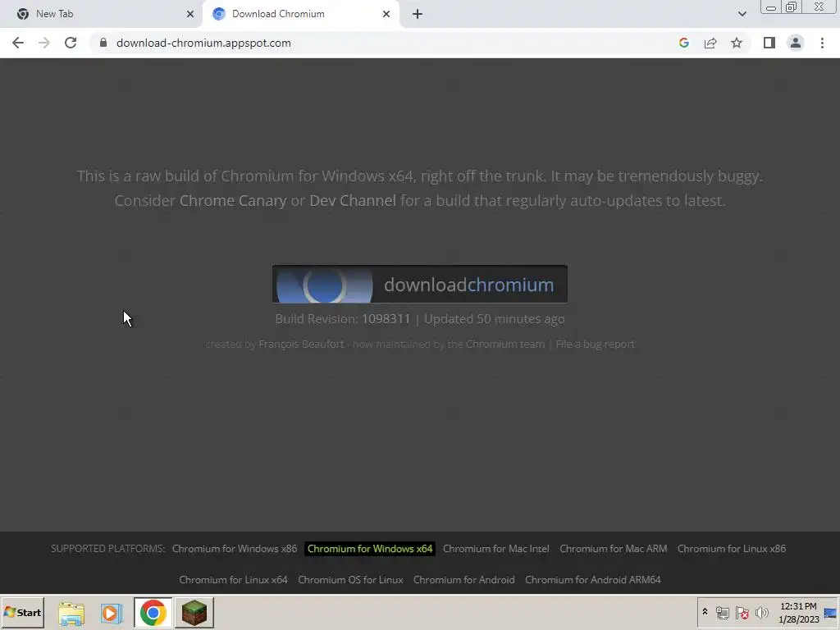Close the New Tab tab
840x630 pixels.
coord(190,14)
